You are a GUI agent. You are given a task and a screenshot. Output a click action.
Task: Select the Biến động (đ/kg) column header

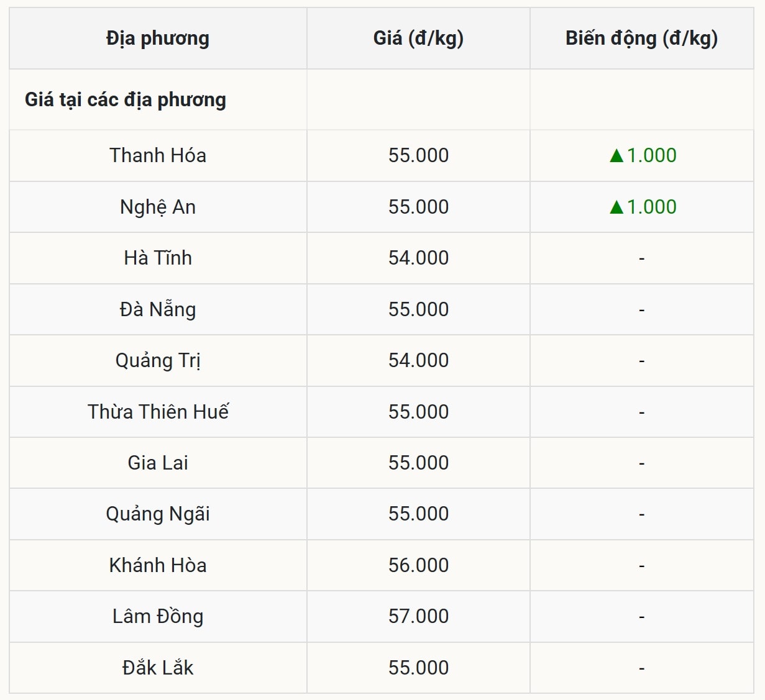[641, 39]
